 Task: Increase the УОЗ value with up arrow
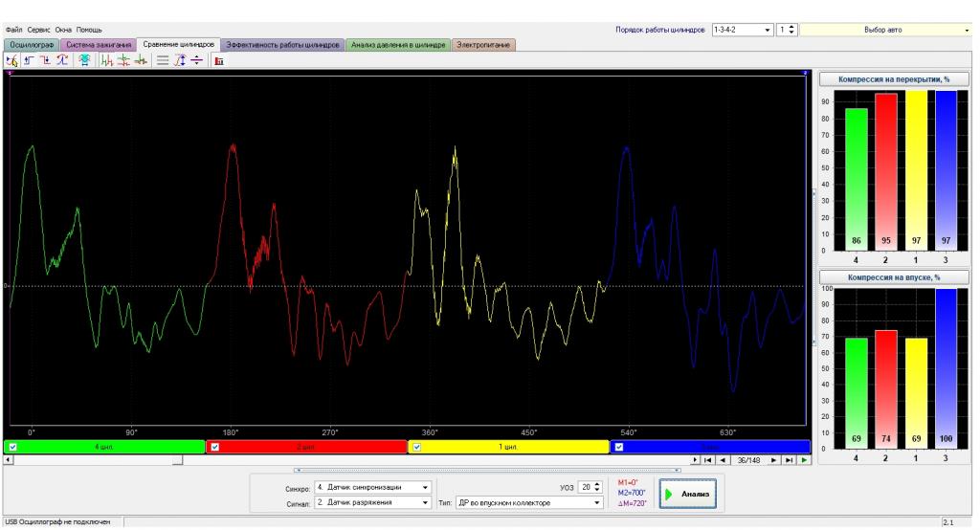coord(597,484)
